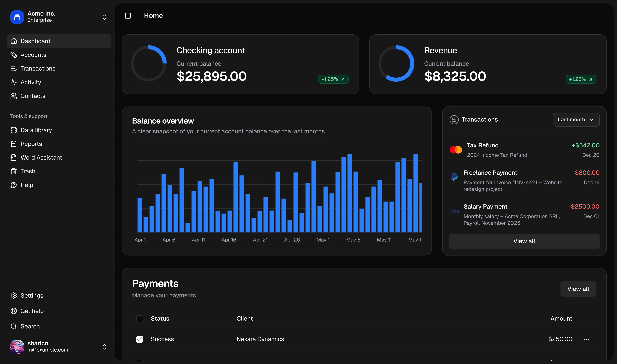Go to Transactions in the sidebar
The width and height of the screenshot is (617, 364).
point(38,68)
